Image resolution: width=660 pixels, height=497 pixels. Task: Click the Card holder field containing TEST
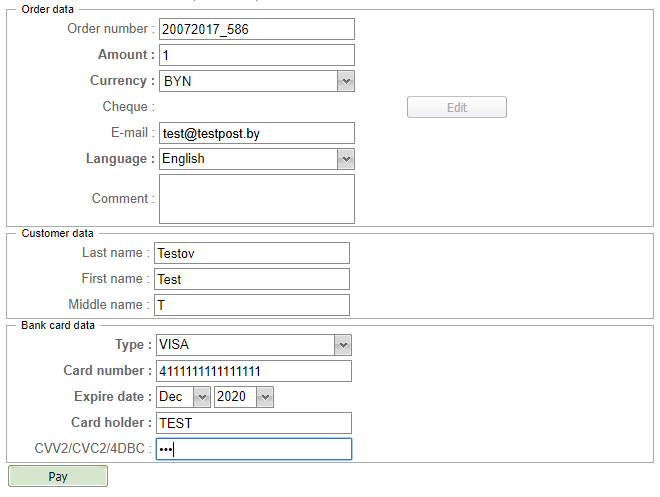pos(253,423)
